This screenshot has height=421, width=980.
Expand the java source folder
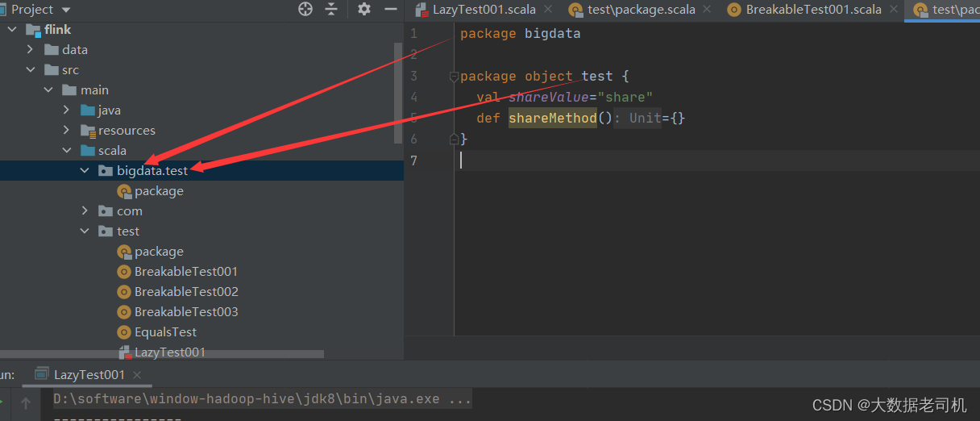coord(67,110)
